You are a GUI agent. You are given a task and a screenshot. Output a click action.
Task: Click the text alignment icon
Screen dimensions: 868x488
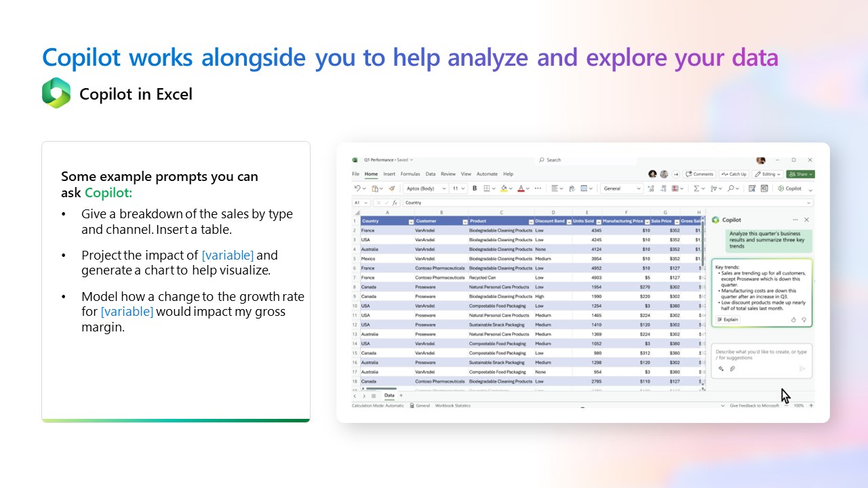coord(555,188)
